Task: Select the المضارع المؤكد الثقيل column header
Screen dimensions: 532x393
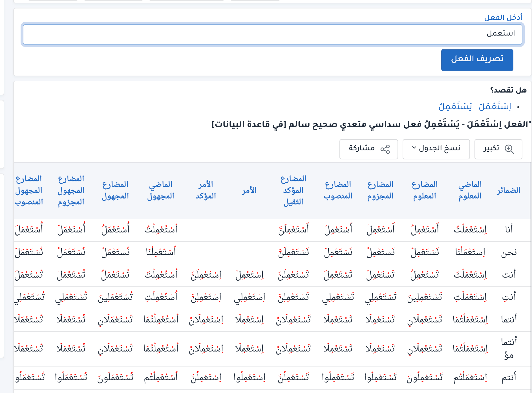Action: (x=293, y=190)
